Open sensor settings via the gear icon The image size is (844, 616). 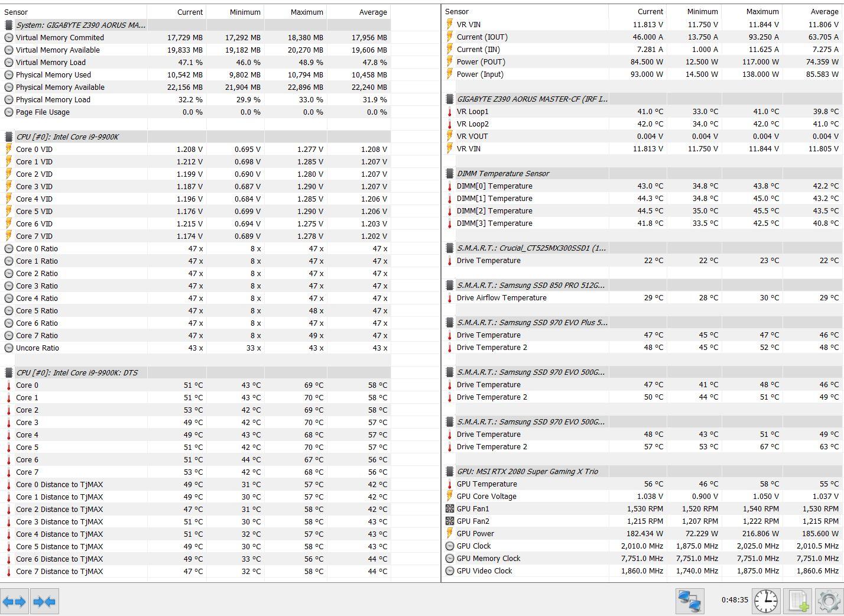coord(829,601)
